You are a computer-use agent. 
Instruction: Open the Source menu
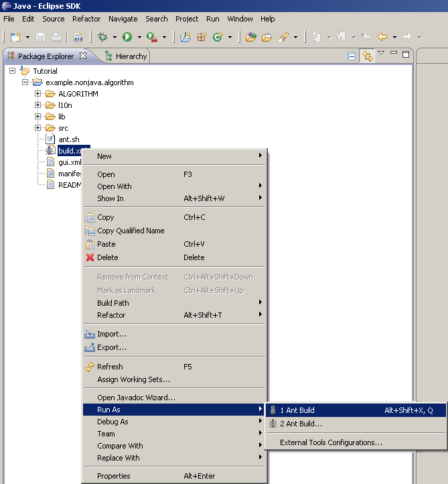pos(54,19)
